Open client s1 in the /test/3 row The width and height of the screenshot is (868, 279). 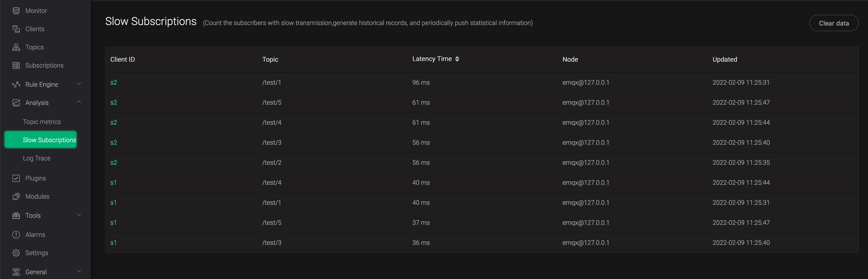[x=113, y=243]
